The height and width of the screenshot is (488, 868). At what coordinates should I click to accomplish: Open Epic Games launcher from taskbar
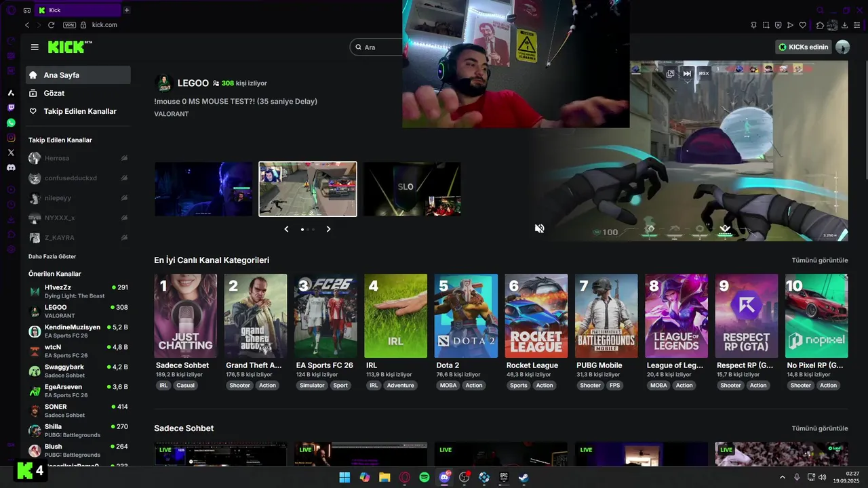[x=504, y=477]
